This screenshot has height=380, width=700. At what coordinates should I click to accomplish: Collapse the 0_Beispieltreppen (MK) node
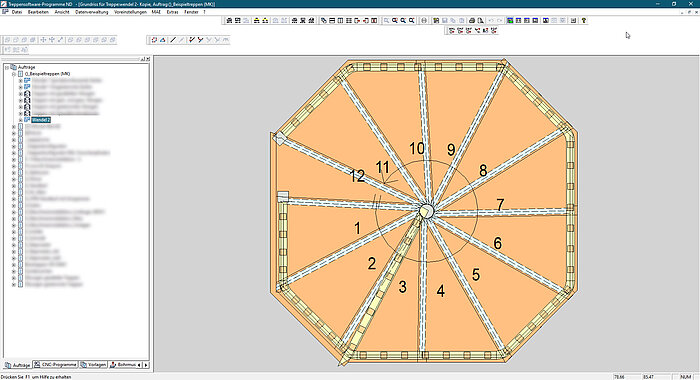(14, 74)
